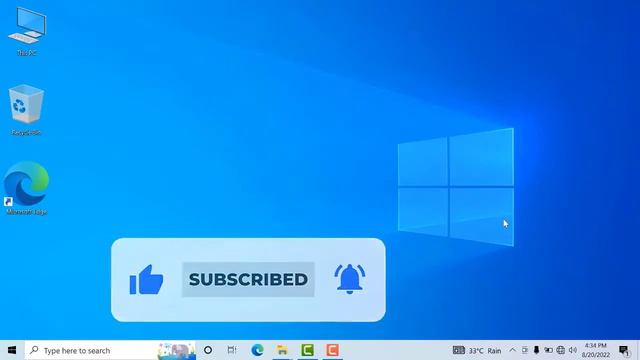Screen dimensions: 640x360
Task: Open Task View on the taskbar
Action: click(232, 350)
